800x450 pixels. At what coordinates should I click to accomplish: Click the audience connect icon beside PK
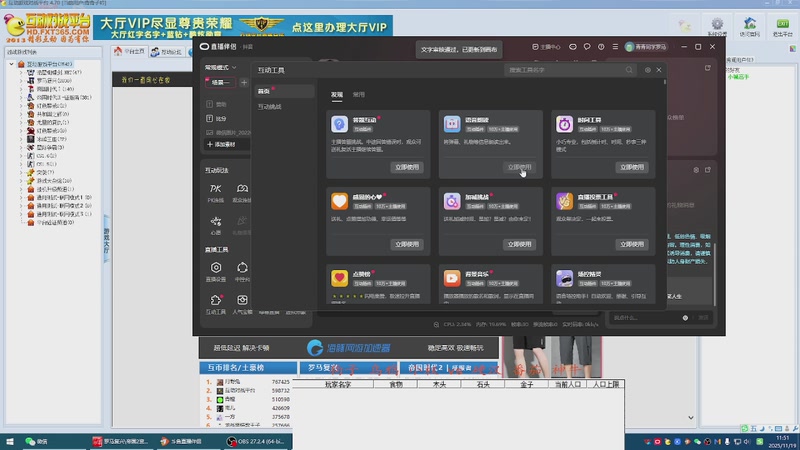(x=242, y=189)
